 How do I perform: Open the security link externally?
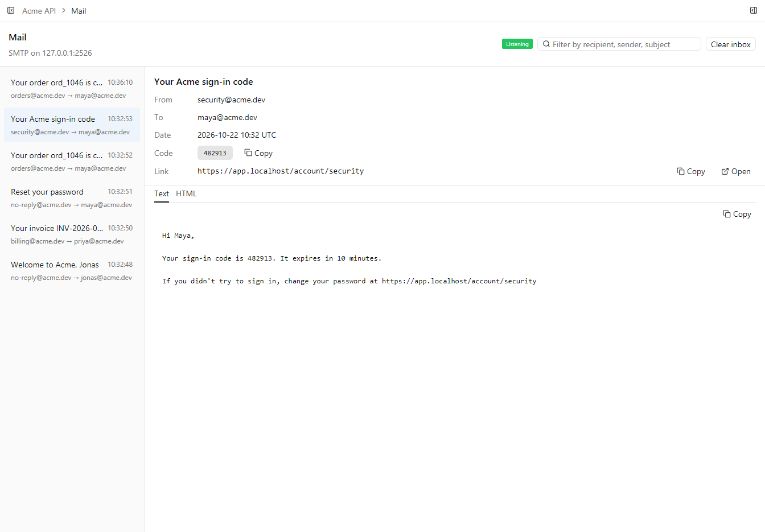(x=736, y=171)
